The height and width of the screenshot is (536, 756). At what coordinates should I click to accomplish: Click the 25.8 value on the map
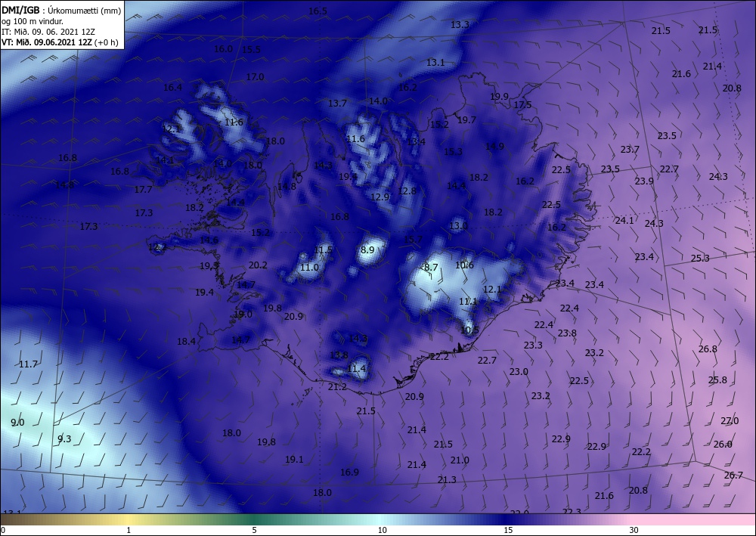[x=717, y=380]
